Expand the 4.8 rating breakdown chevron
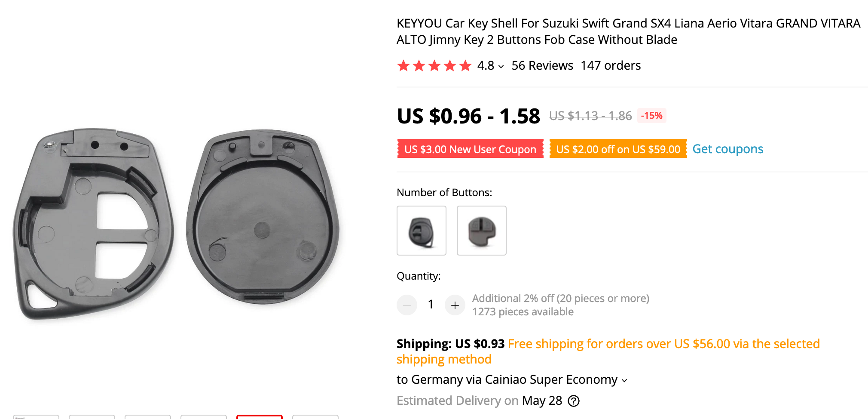 [501, 66]
